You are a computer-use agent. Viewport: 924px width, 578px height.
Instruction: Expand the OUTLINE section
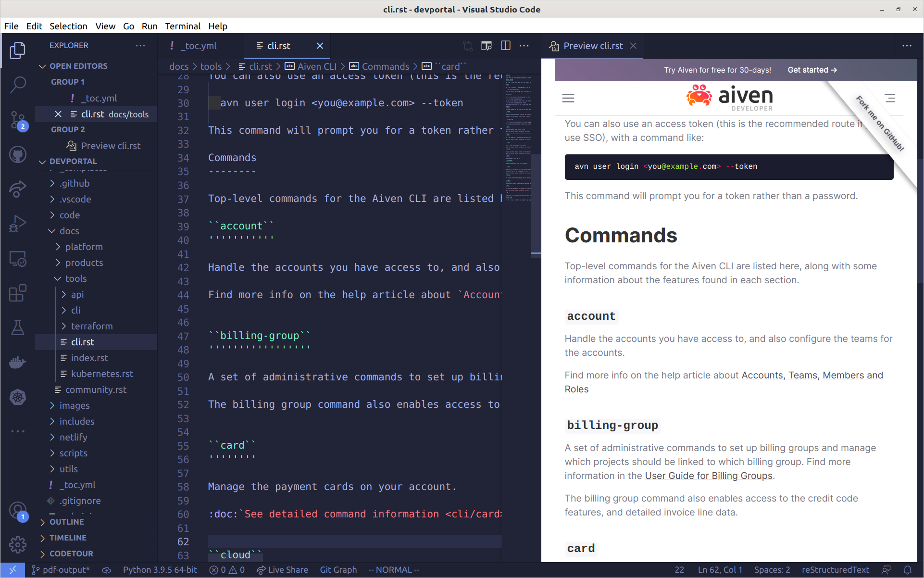(x=66, y=522)
